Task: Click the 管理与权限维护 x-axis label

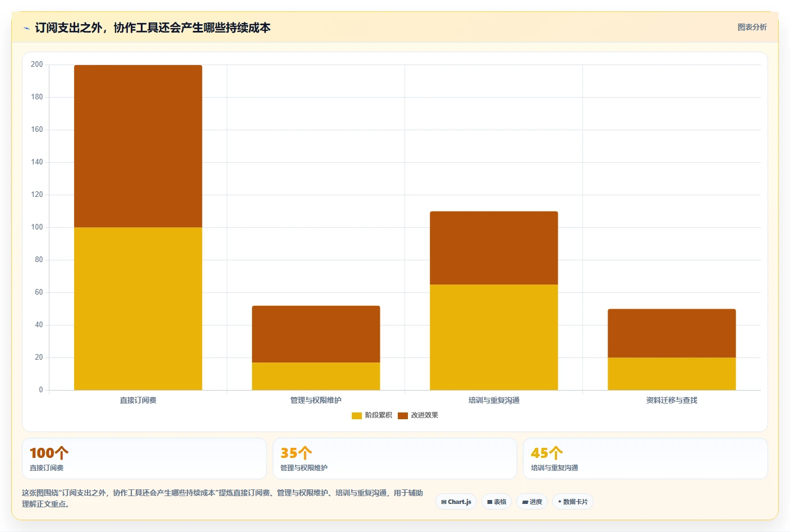Action: pyautogui.click(x=316, y=400)
